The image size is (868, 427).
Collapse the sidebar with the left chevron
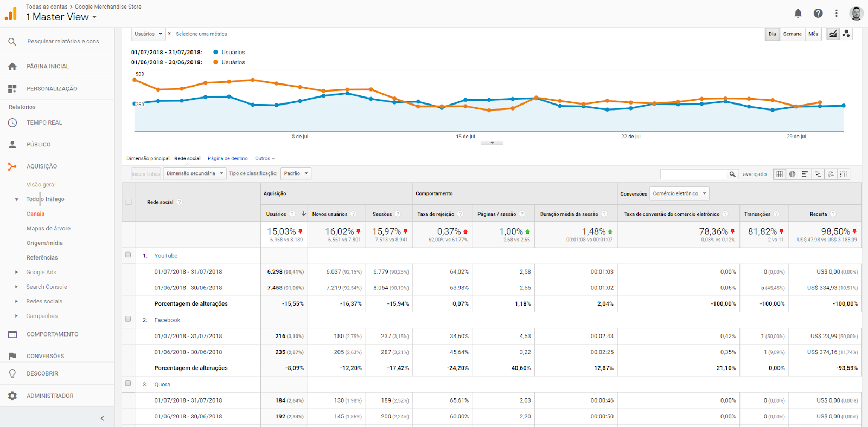[102, 418]
